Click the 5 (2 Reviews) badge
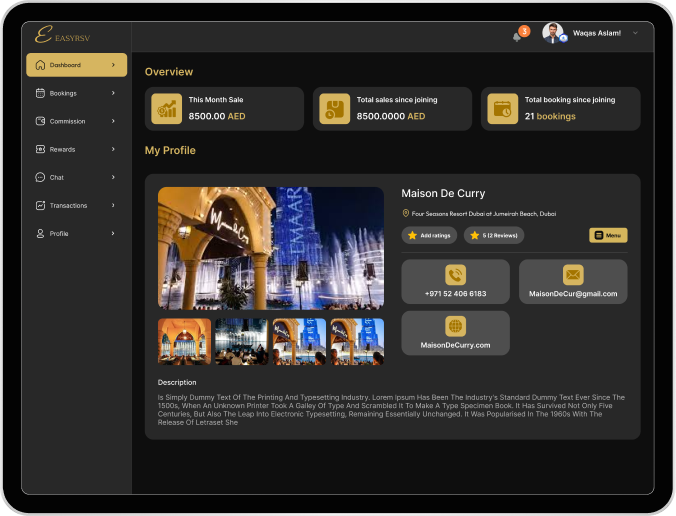Screen dimensions: 676x516 click(494, 235)
